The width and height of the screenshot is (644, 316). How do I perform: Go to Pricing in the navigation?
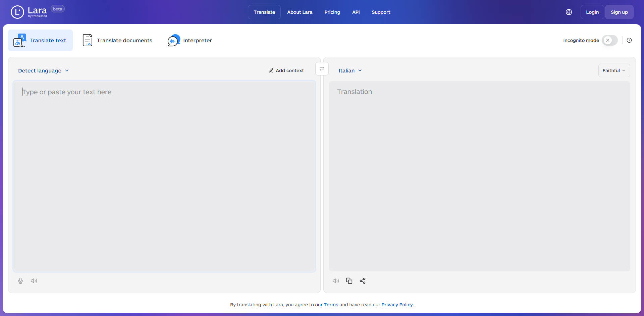tap(332, 12)
